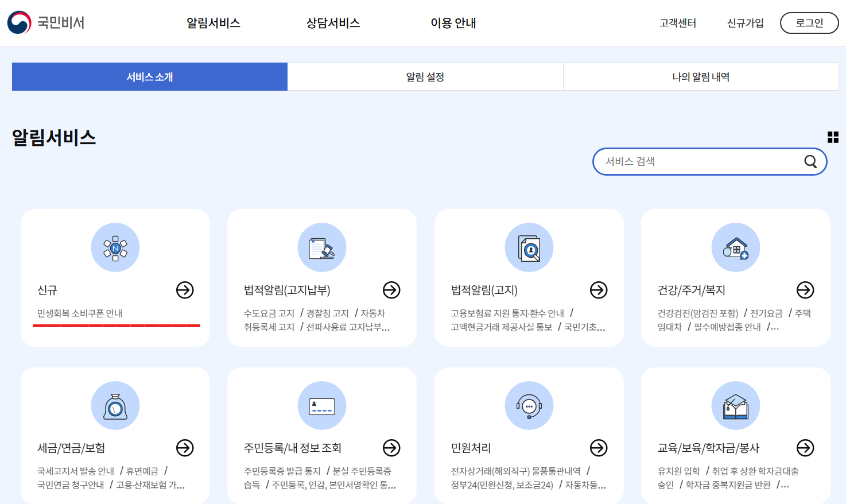846x504 pixels.
Task: Click the search magnifier icon
Action: coord(810,161)
